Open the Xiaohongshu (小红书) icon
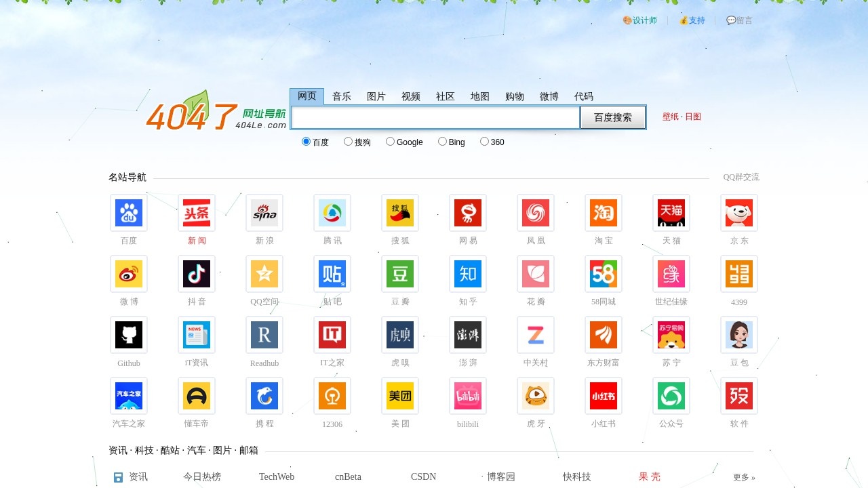This screenshot has height=488, width=868. [x=604, y=396]
